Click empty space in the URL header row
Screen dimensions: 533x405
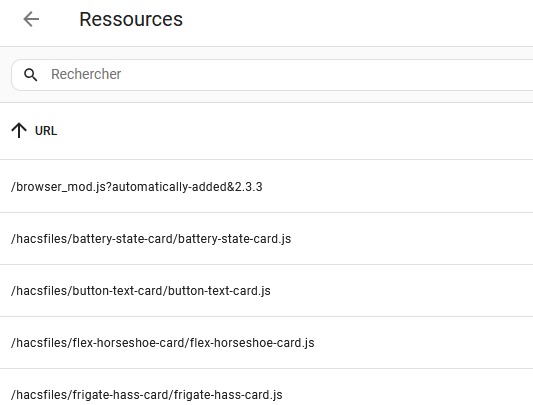click(x=306, y=131)
